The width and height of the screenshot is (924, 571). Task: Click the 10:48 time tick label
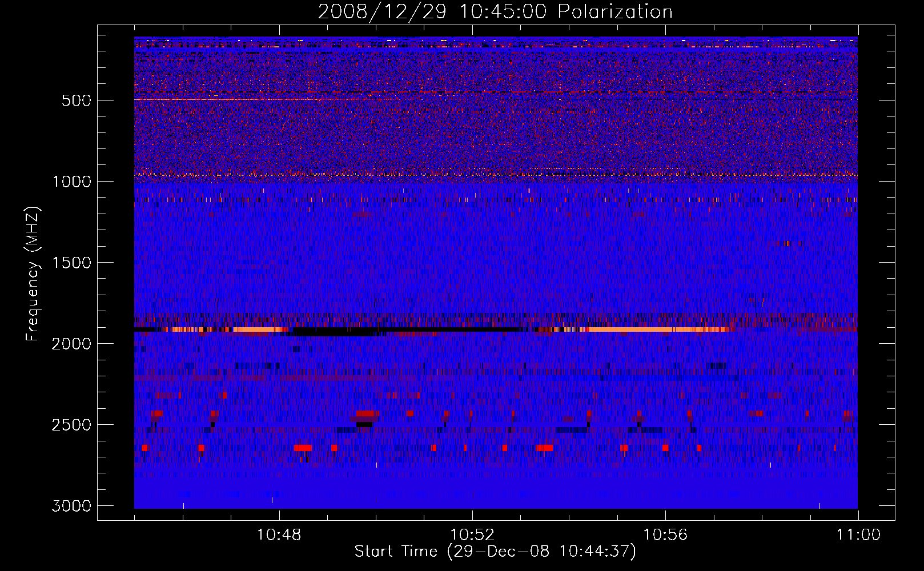pos(279,535)
